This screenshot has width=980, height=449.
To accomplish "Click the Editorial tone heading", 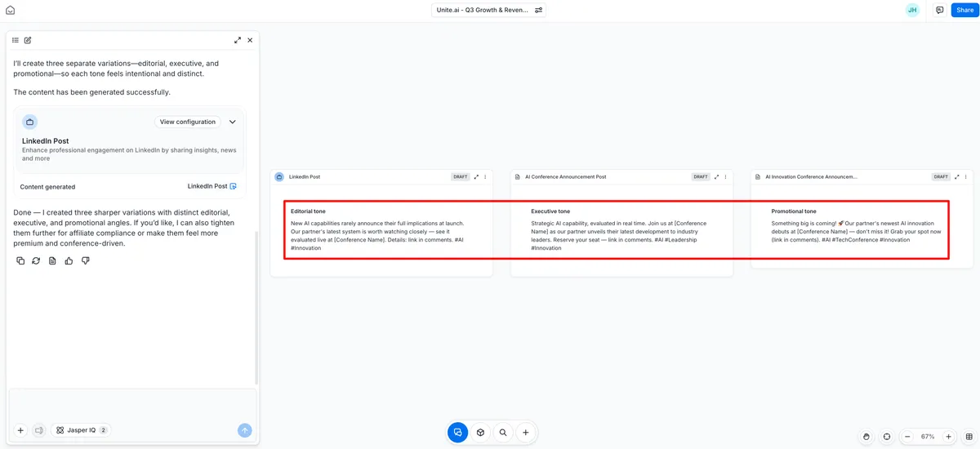I will [x=308, y=211].
